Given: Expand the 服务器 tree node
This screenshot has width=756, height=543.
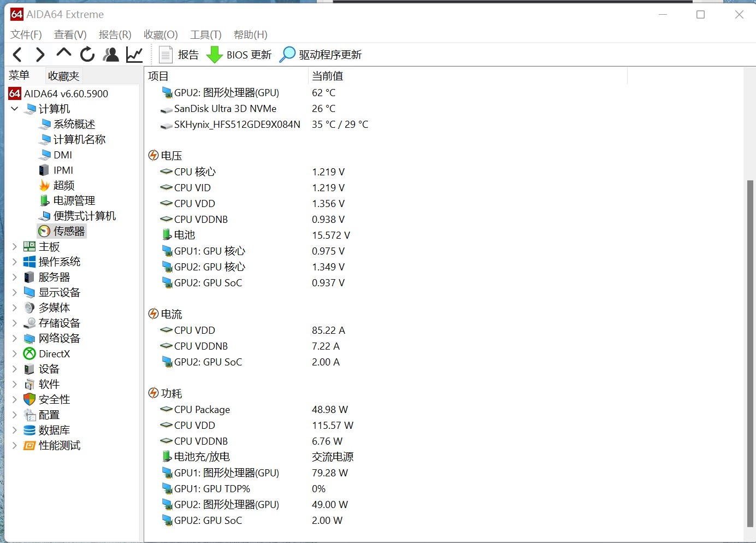Looking at the screenshot, I should pos(15,277).
